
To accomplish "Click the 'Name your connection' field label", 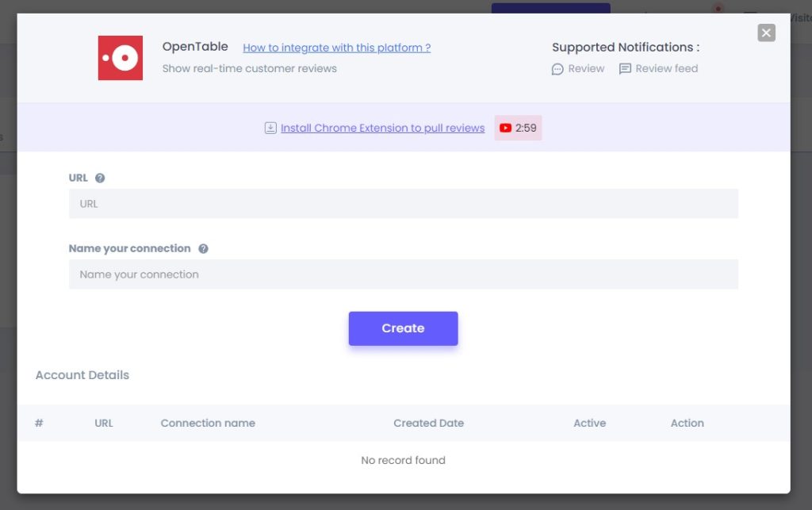I will (x=129, y=248).
